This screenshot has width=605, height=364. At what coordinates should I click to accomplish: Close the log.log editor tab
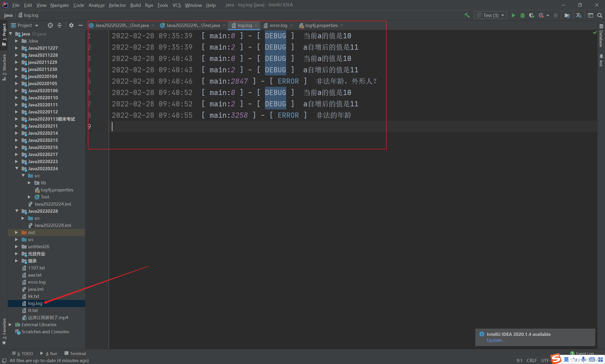point(256,25)
